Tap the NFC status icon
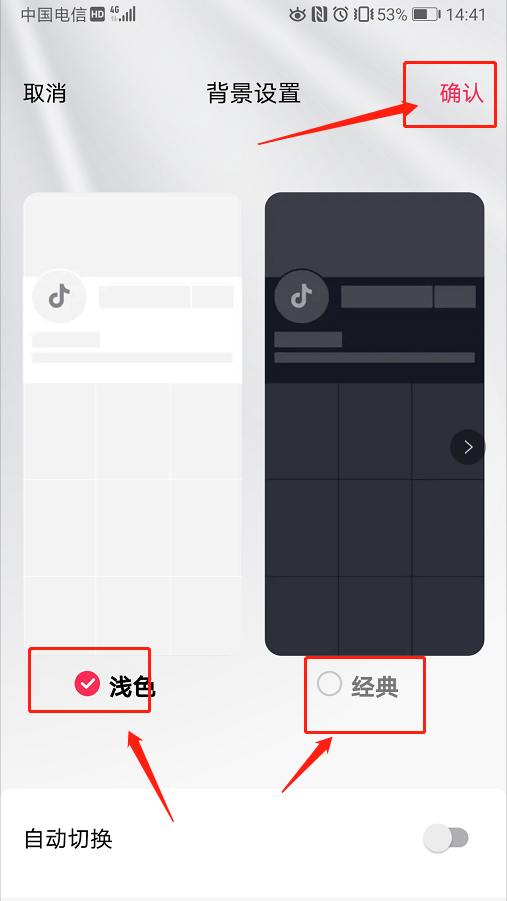 tap(319, 14)
